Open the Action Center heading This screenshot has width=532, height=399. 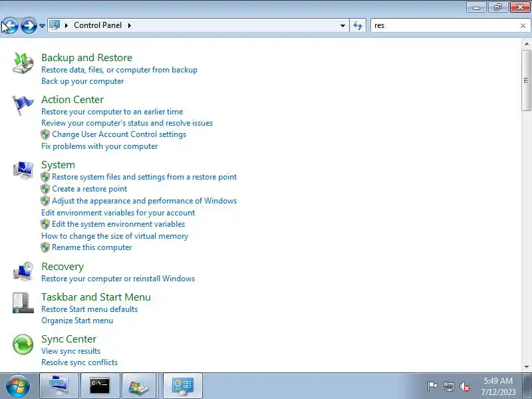point(72,99)
